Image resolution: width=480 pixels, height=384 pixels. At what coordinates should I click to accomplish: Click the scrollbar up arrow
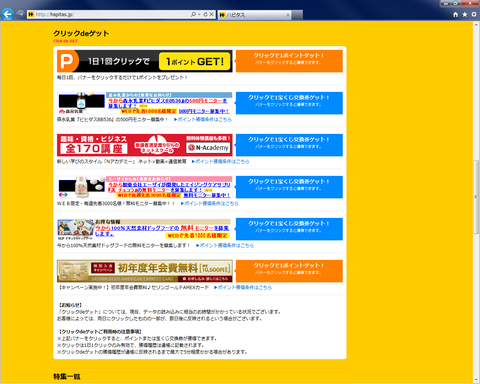click(476, 24)
